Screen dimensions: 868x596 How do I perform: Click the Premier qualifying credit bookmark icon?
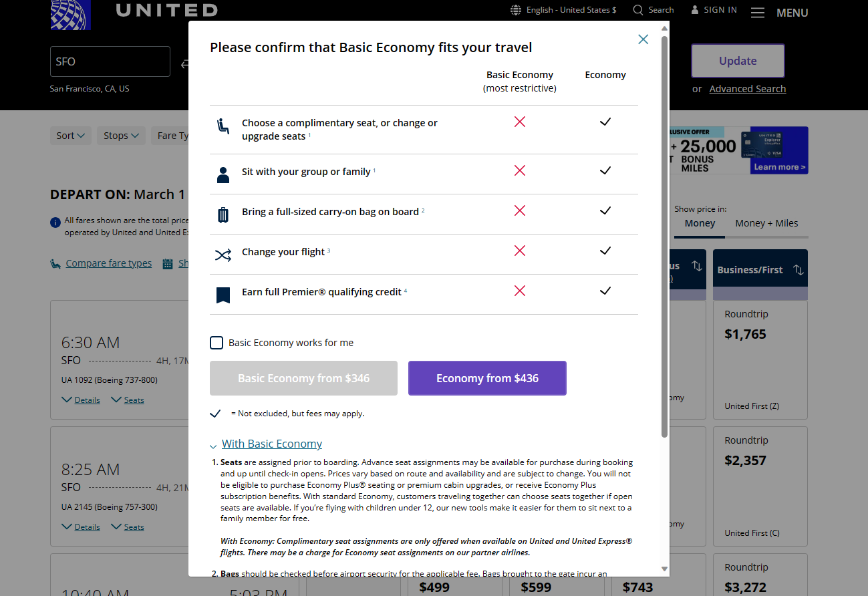coord(223,295)
